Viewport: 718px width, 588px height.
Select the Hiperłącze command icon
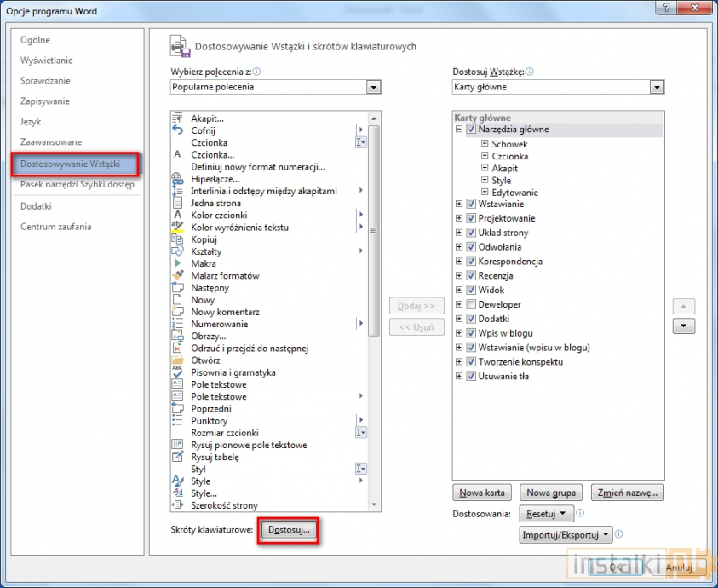[x=178, y=179]
